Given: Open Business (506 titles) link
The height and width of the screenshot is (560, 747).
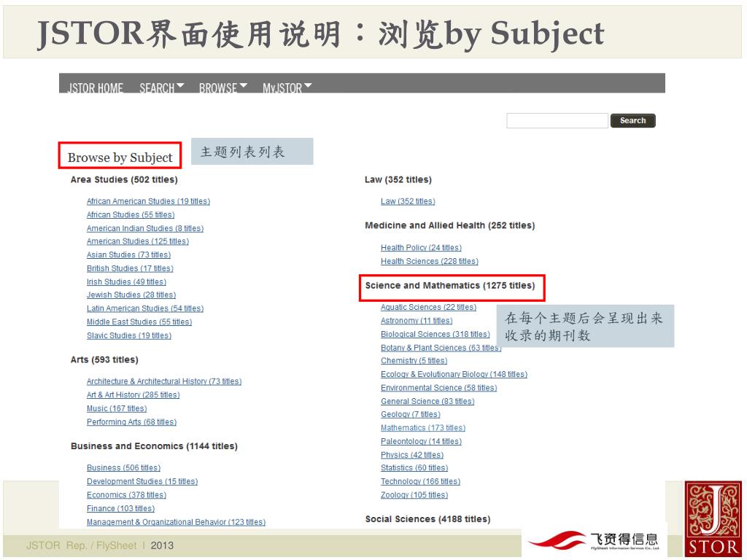Looking at the screenshot, I should coord(123,468).
